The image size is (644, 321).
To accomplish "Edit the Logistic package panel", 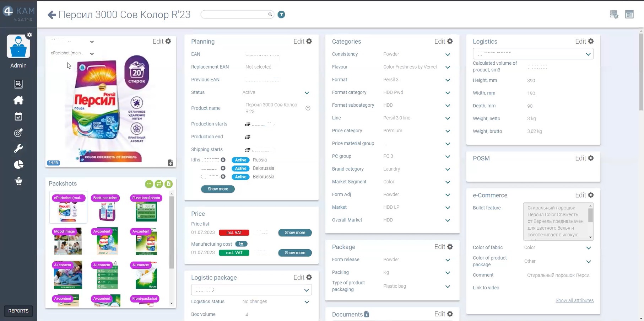I will [x=303, y=277].
